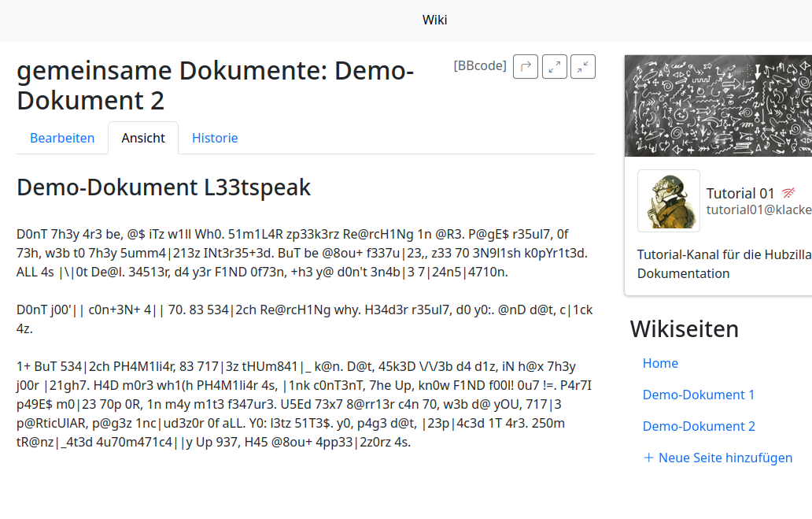Go to Demo-Dokument 1 page
Image resolution: width=812 pixels, height=519 pixels.
click(698, 395)
